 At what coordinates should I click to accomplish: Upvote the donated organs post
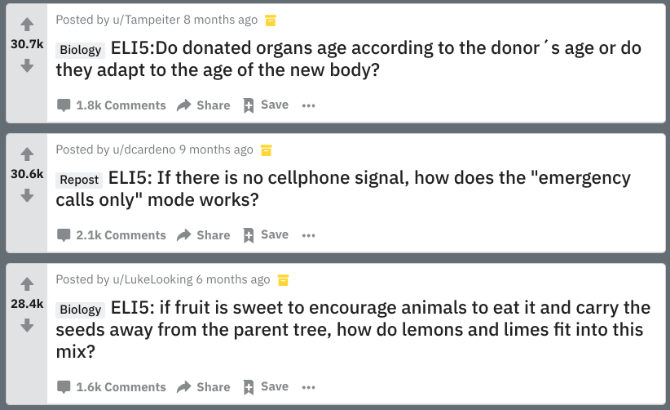pos(27,24)
